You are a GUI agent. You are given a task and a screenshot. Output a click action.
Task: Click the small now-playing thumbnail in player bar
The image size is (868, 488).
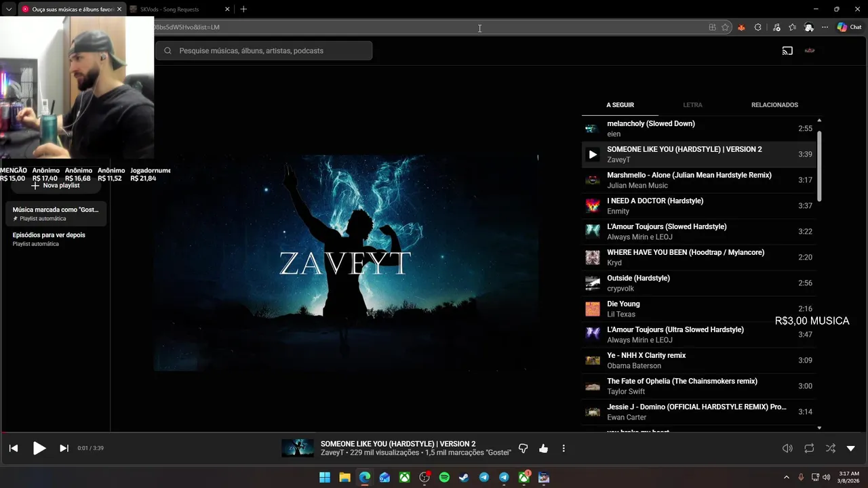click(298, 448)
